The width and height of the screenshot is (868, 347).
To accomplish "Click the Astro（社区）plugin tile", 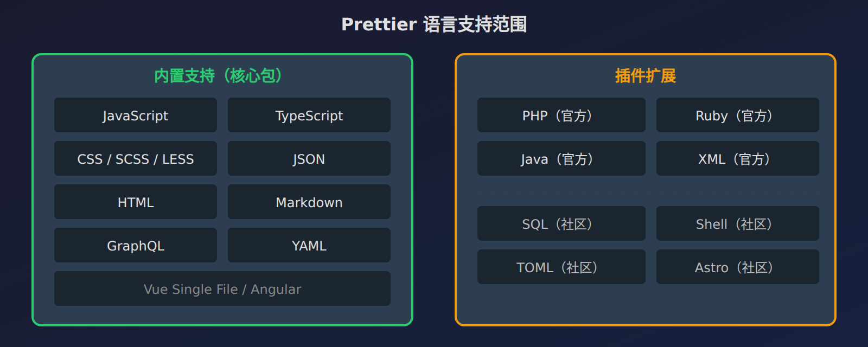I will click(x=738, y=267).
